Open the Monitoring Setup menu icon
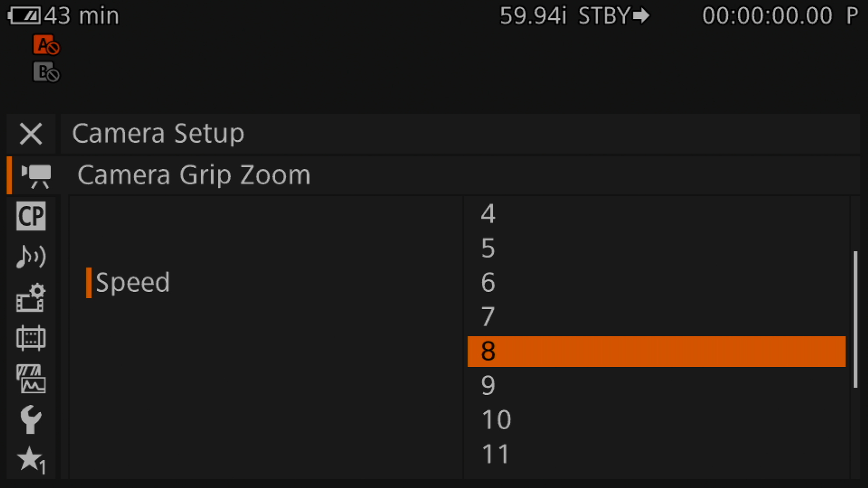The image size is (868, 488). click(31, 338)
